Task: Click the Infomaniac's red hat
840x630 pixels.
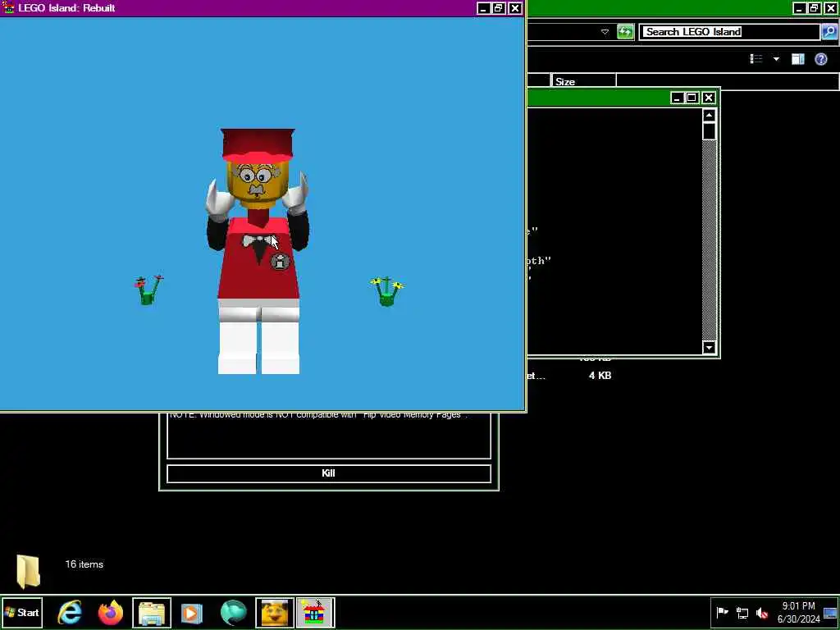Action: coord(258,144)
